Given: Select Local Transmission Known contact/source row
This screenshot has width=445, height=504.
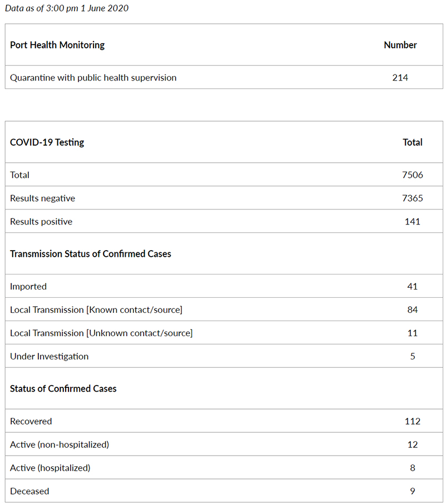Looking at the screenshot, I should [224, 309].
